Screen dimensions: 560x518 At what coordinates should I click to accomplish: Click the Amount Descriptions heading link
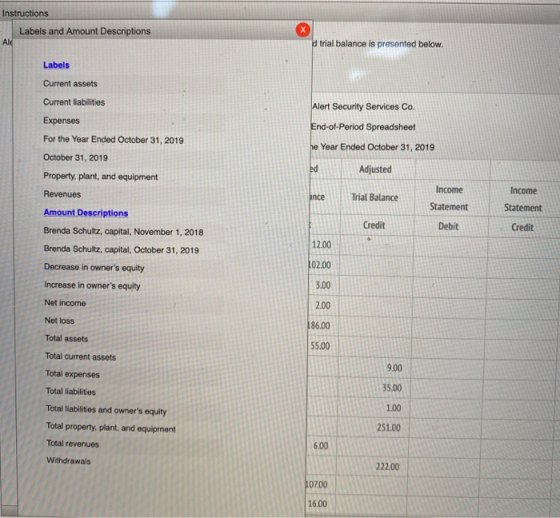coord(86,213)
